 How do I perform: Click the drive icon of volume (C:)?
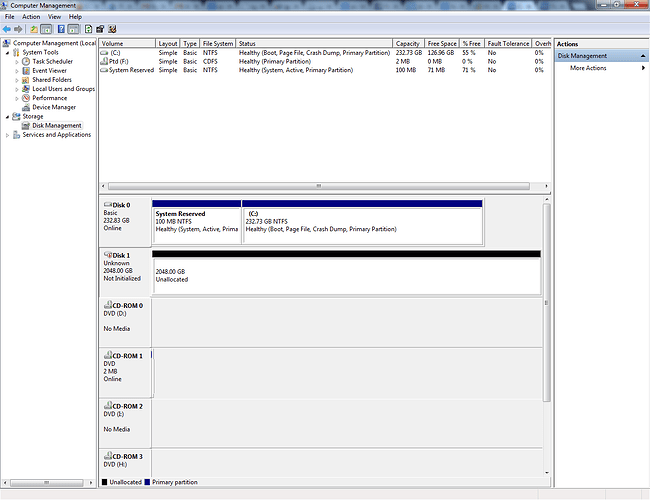click(104, 53)
